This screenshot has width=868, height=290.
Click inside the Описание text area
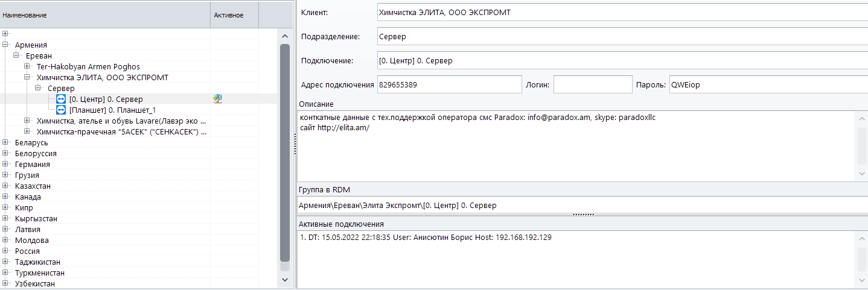click(577, 145)
